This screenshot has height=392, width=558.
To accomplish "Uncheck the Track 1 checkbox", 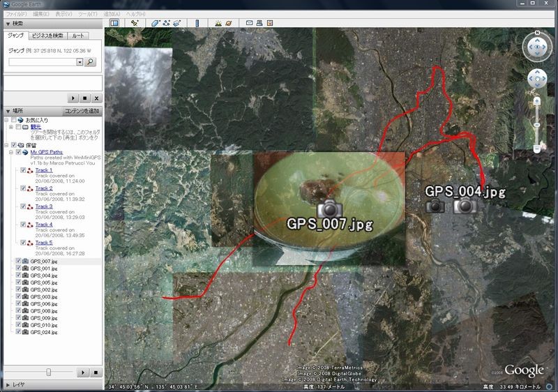I will 23,170.
